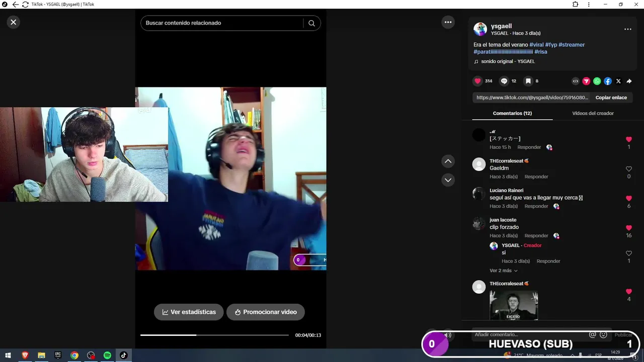Open video options three-dot menu
Viewport: 644px width, 362px height.
coord(448,22)
